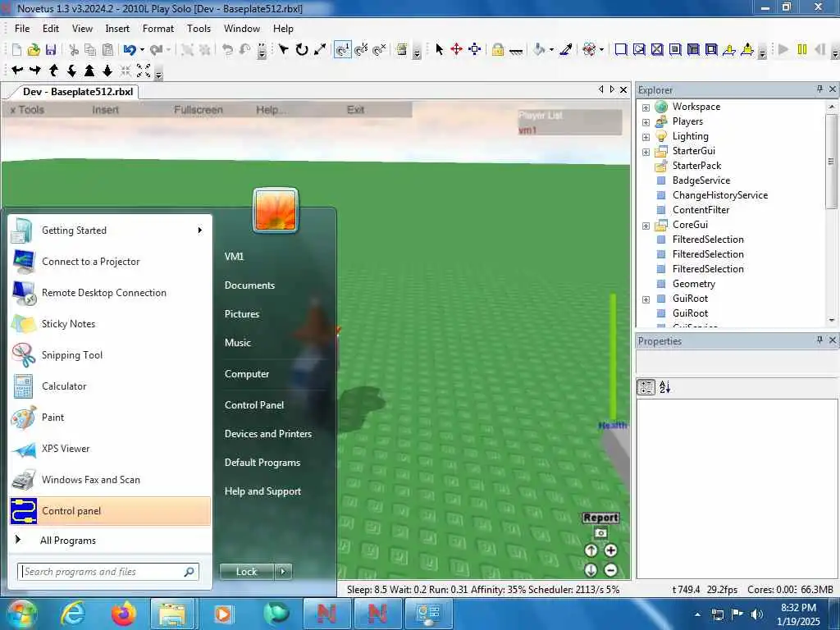The width and height of the screenshot is (840, 630).
Task: Open the Material tool dropdown arrow
Action: [601, 50]
